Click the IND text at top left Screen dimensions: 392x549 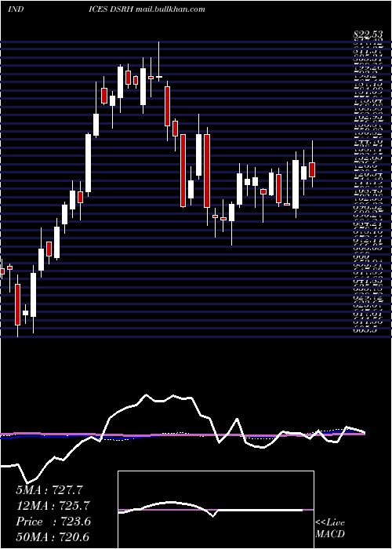point(16,9)
